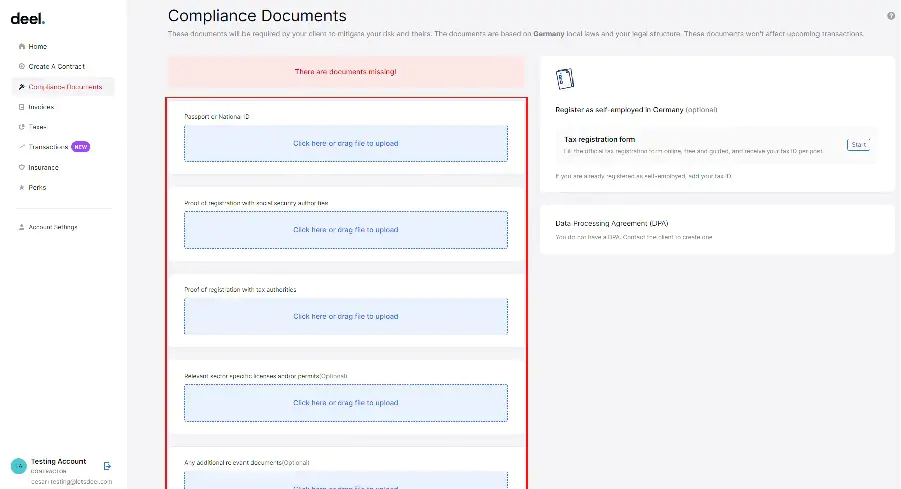Log out using icon beside Testing Account
Viewport: 901px width, 489px height.
tap(107, 466)
